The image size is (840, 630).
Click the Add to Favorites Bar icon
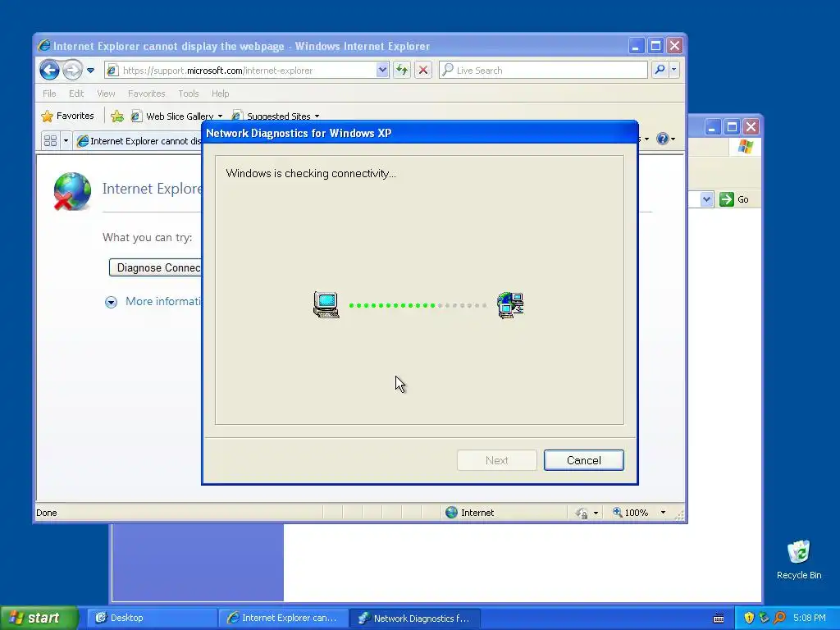coord(116,116)
